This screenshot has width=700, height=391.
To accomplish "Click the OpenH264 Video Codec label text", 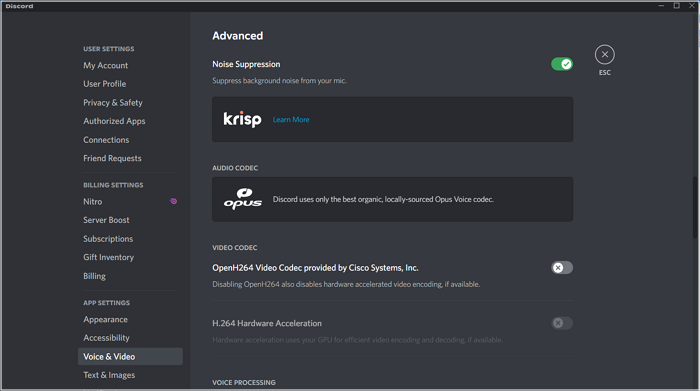I will tap(315, 268).
